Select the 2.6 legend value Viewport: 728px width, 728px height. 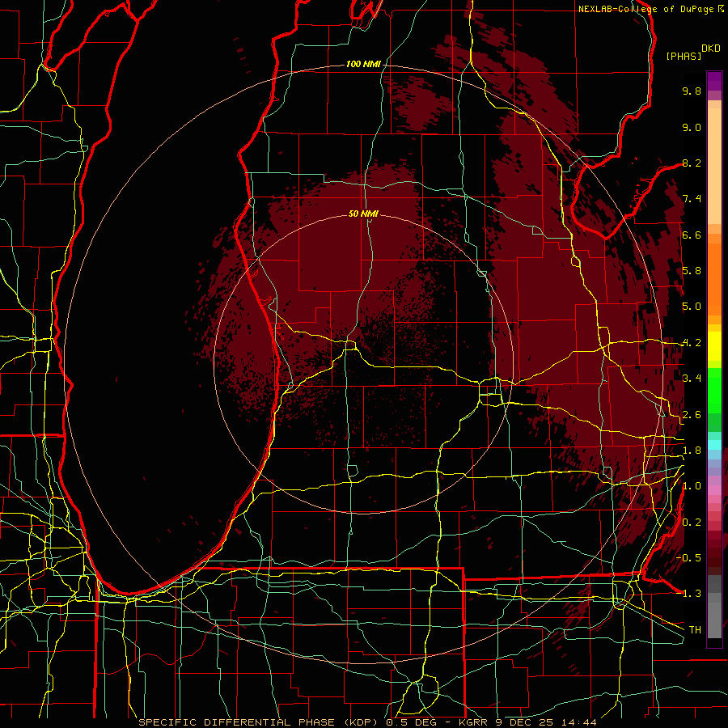point(692,415)
